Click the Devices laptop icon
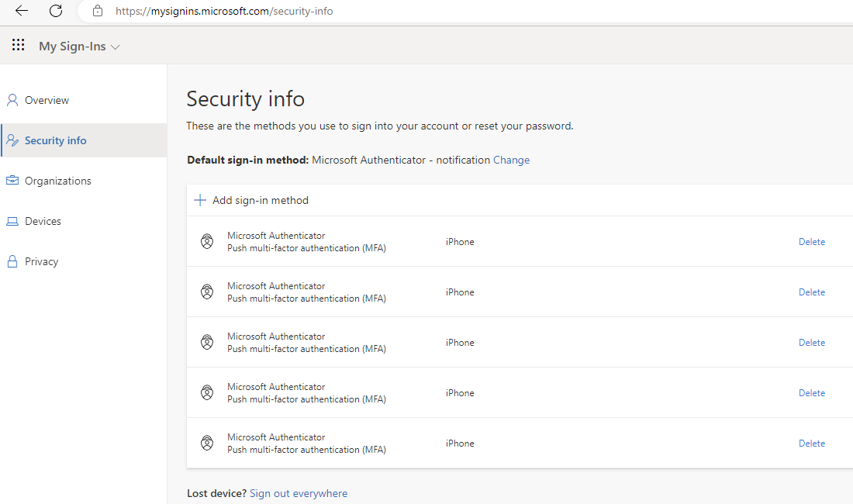The width and height of the screenshot is (853, 504). point(12,221)
